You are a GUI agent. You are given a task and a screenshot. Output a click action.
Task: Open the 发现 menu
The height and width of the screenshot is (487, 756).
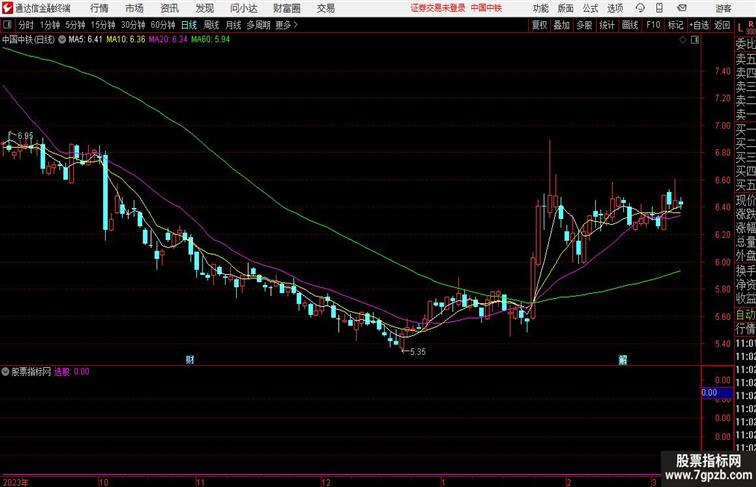click(x=204, y=8)
